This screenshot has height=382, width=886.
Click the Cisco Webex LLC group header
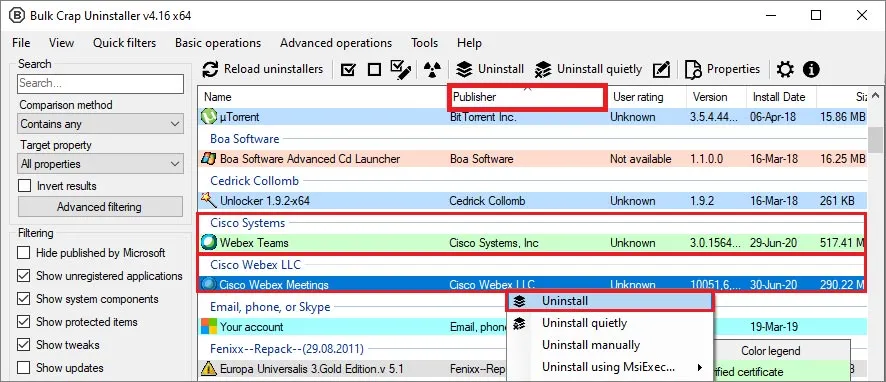click(x=255, y=264)
